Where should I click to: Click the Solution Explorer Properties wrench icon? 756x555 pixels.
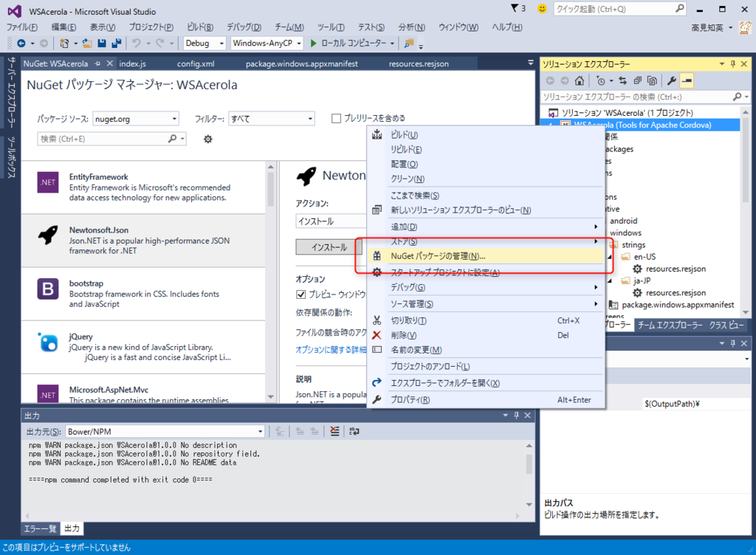[672, 80]
